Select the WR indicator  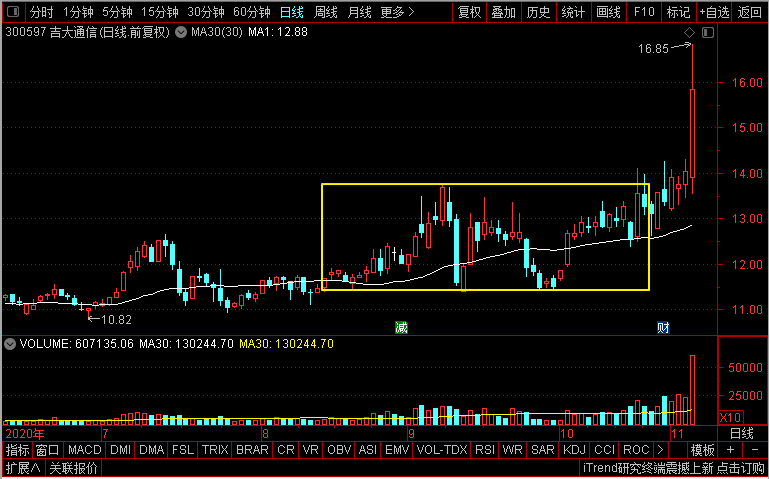point(512,450)
